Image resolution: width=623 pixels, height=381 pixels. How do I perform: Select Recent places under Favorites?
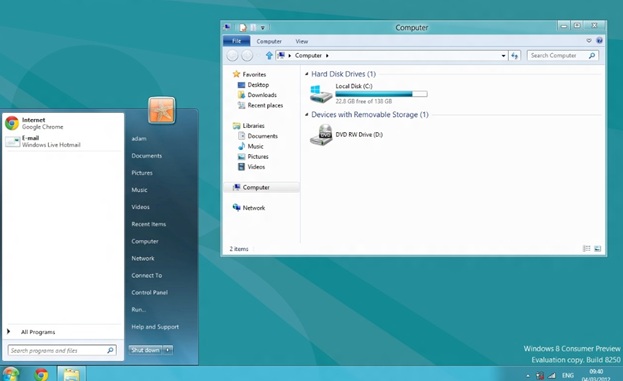tap(260, 105)
